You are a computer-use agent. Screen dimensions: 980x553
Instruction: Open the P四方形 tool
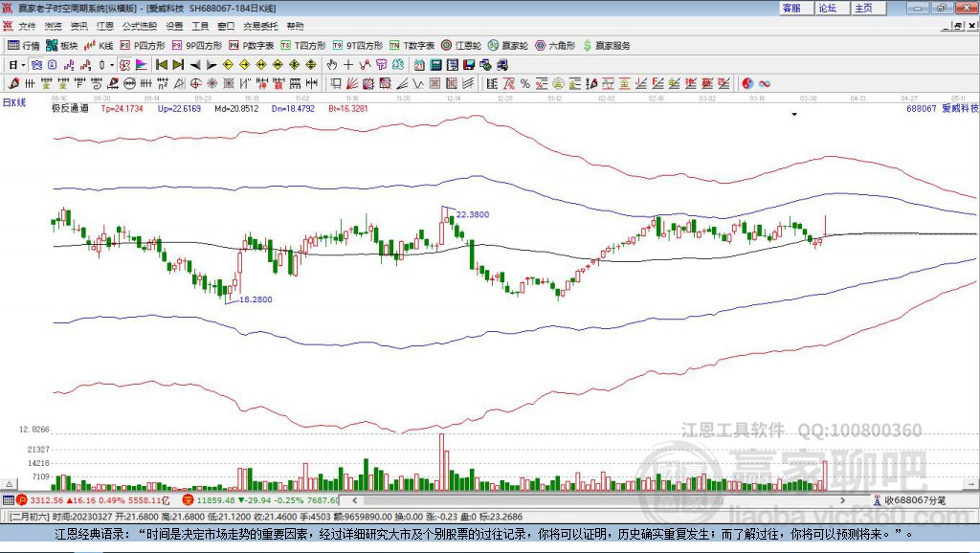[143, 46]
